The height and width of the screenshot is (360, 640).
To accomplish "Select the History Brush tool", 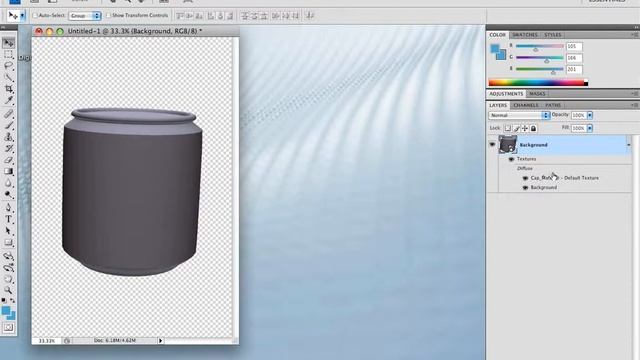I will 8,148.
